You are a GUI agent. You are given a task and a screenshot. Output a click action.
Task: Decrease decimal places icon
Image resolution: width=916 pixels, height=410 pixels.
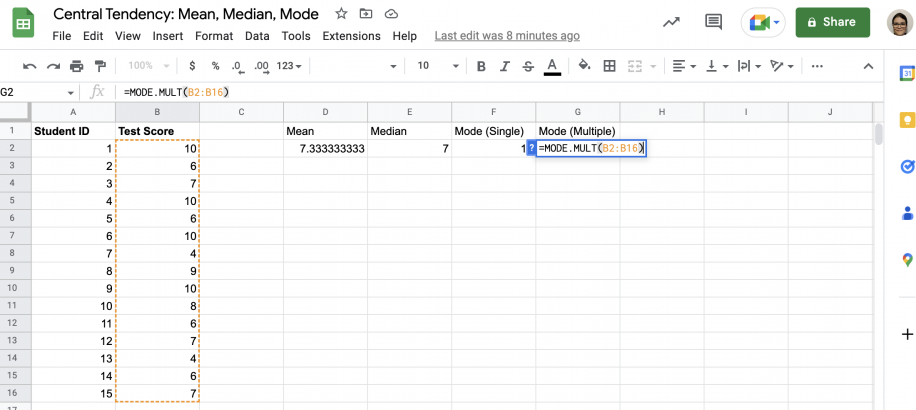coord(237,67)
